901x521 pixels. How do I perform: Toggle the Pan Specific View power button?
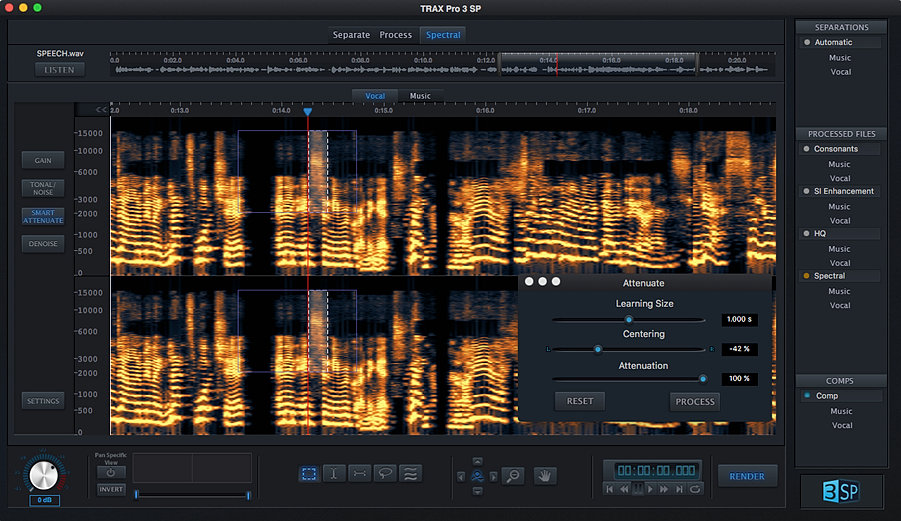110,472
